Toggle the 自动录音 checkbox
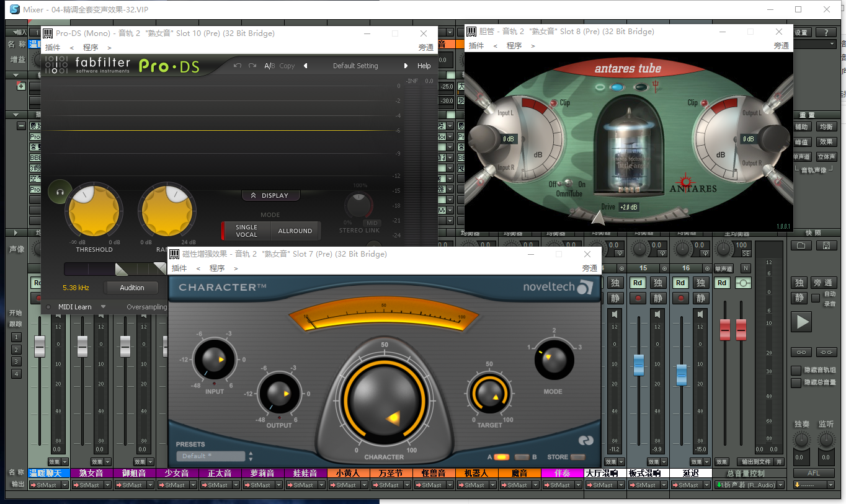Image resolution: width=846 pixels, height=504 pixels. pos(816,298)
